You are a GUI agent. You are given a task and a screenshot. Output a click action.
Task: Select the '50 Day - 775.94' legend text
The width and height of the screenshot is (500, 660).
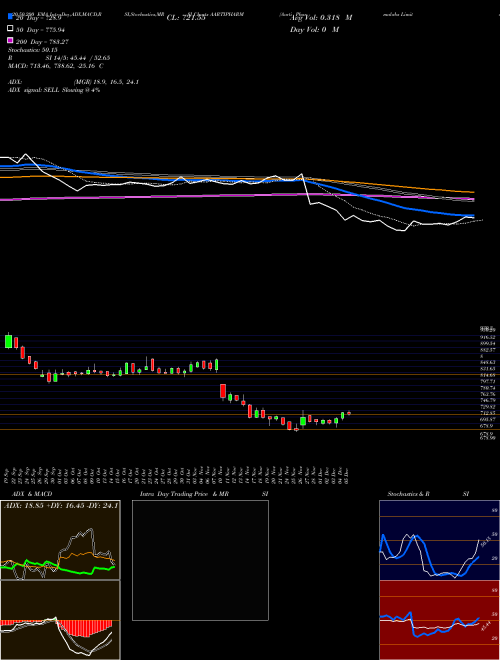40,30
